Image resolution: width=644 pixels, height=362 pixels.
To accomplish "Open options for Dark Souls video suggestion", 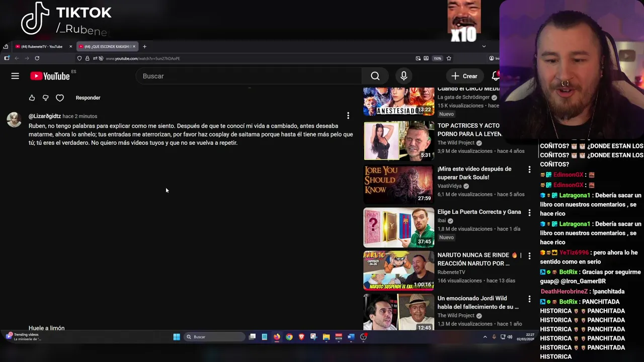I will pos(529,170).
